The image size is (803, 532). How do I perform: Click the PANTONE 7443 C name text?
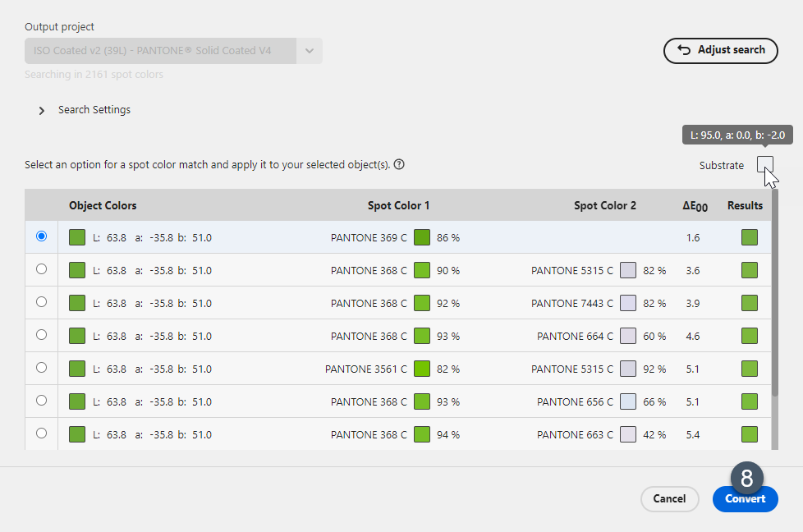[572, 303]
